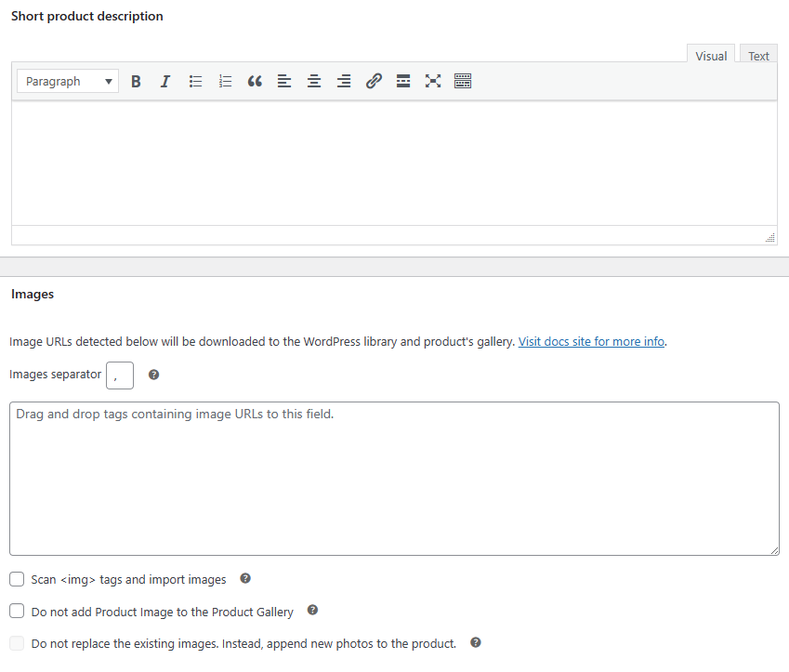
Task: Insert a numbered list
Action: tap(225, 81)
